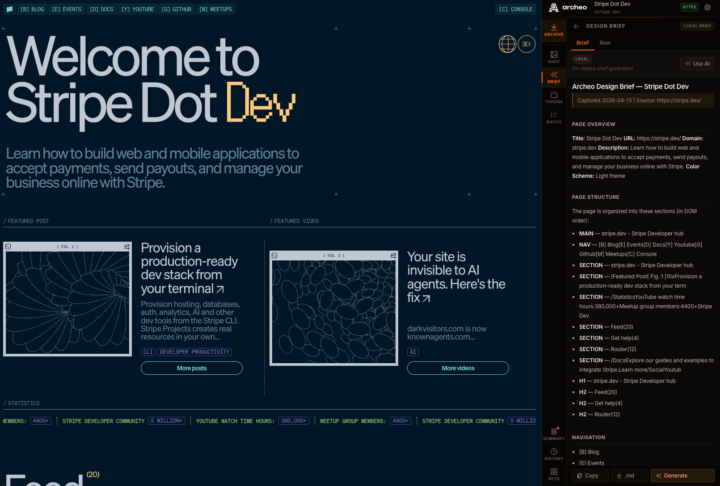This screenshot has width=720, height=486.
Task: Click the Archeo logo
Action: [x=568, y=7]
